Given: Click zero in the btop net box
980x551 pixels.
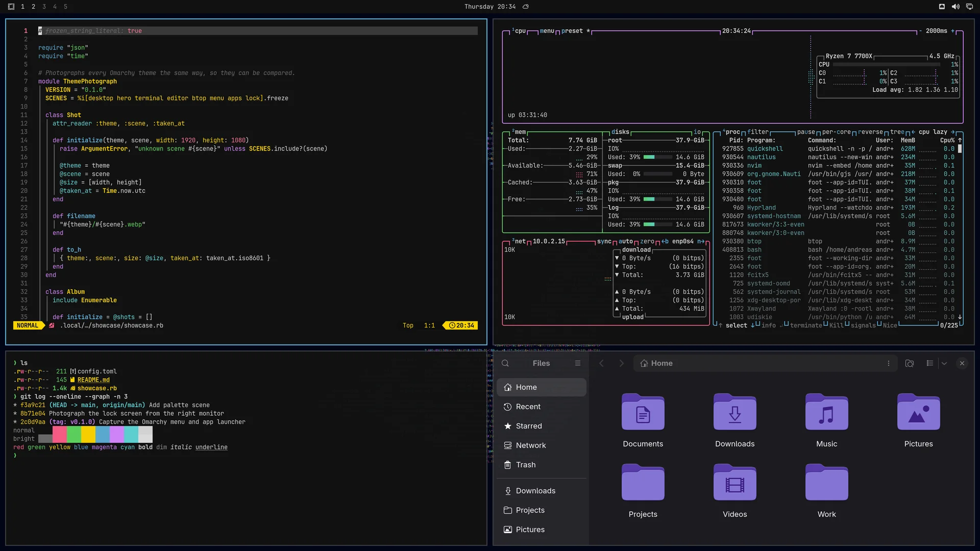Looking at the screenshot, I should click(647, 242).
